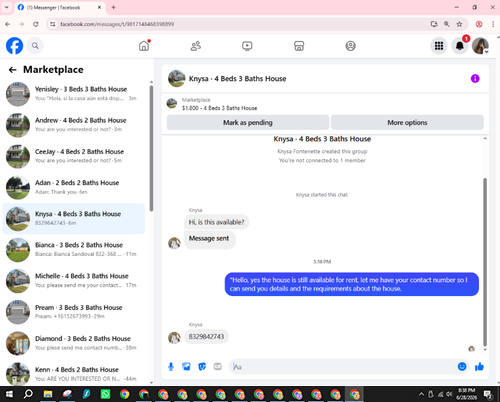Choose the GIF icon in composer
Image resolution: width=500 pixels, height=402 pixels.
tap(218, 367)
